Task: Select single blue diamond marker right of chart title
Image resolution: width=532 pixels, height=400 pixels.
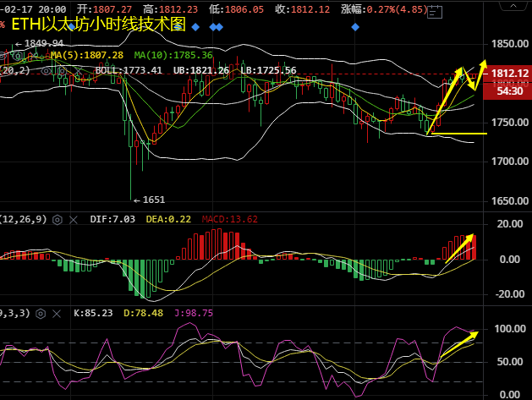Action: (195, 27)
